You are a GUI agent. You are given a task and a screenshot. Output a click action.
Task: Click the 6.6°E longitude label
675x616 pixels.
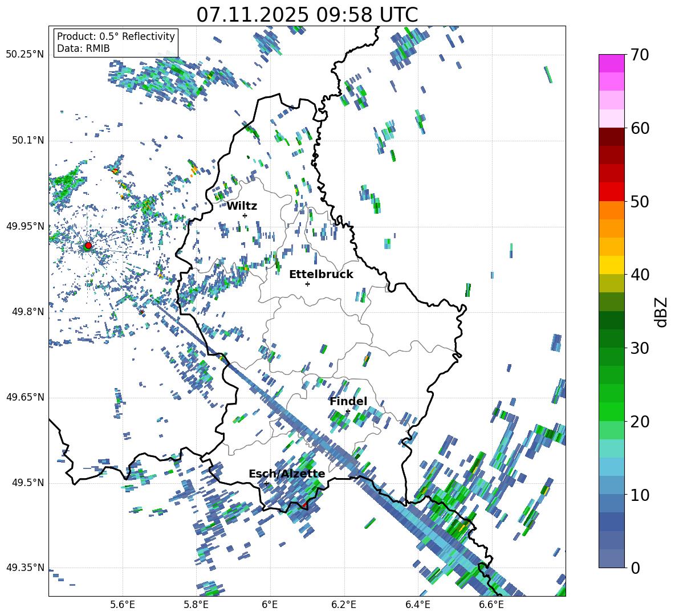point(491,605)
